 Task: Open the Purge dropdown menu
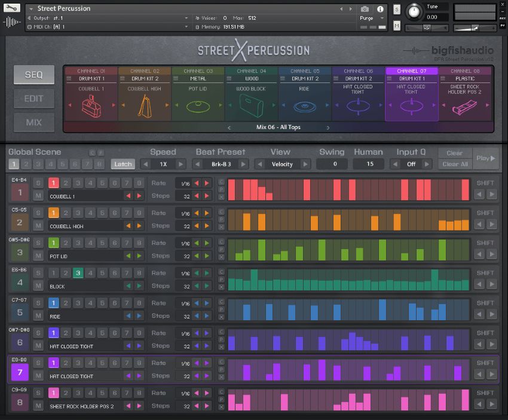click(369, 19)
